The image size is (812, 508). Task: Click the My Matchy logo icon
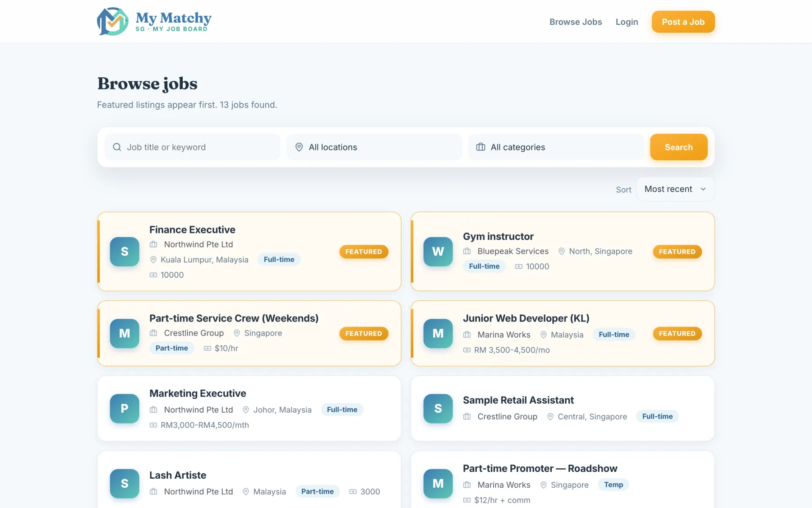112,21
